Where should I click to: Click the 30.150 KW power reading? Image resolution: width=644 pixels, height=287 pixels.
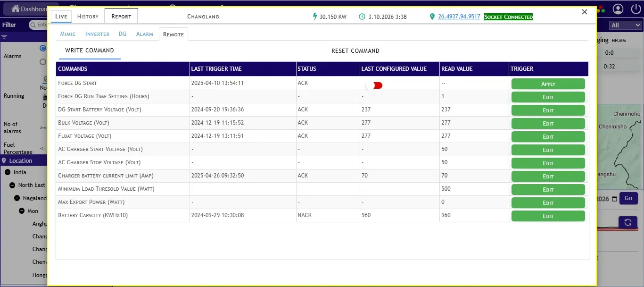click(333, 17)
